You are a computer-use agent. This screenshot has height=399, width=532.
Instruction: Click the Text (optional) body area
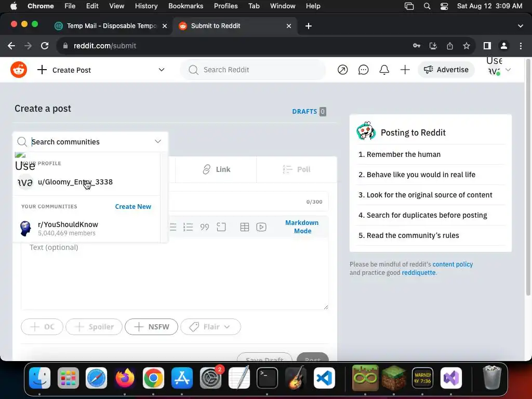[175, 274]
